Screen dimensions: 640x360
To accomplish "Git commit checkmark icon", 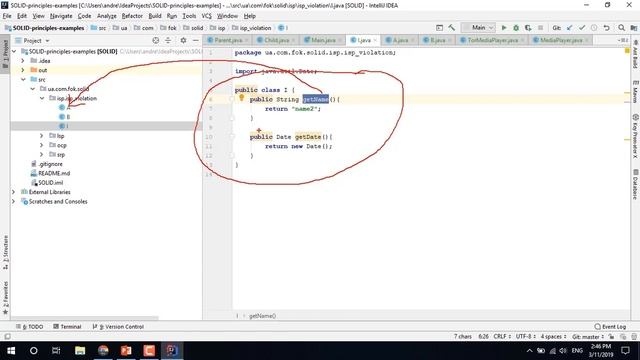I will 582,28.
